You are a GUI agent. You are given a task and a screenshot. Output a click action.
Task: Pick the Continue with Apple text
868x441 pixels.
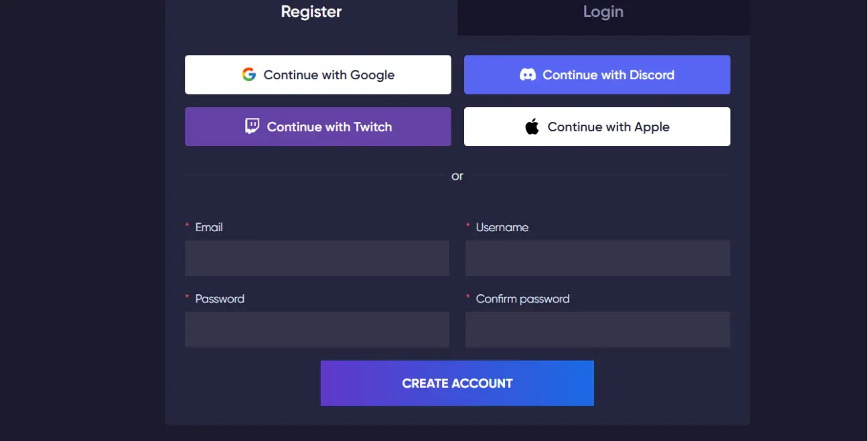pos(609,127)
